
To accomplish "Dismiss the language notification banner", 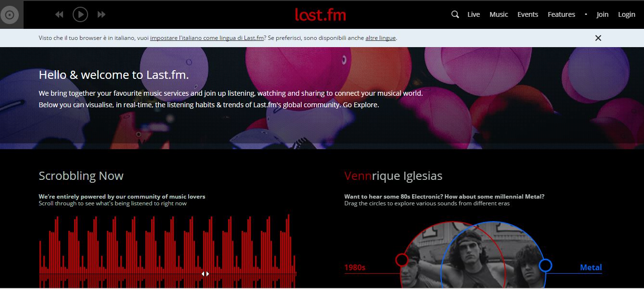I will pyautogui.click(x=598, y=38).
